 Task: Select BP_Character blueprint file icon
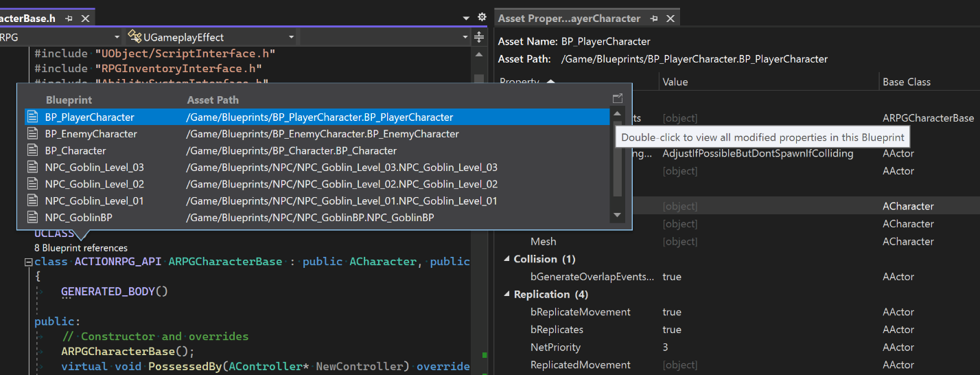33,150
